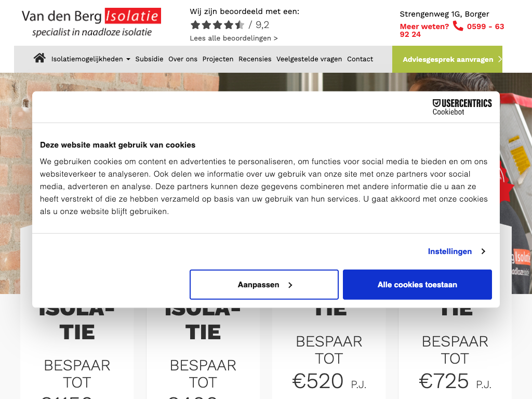
Task: Click the phone number 0599 - 63 92 24
Action: point(451,30)
